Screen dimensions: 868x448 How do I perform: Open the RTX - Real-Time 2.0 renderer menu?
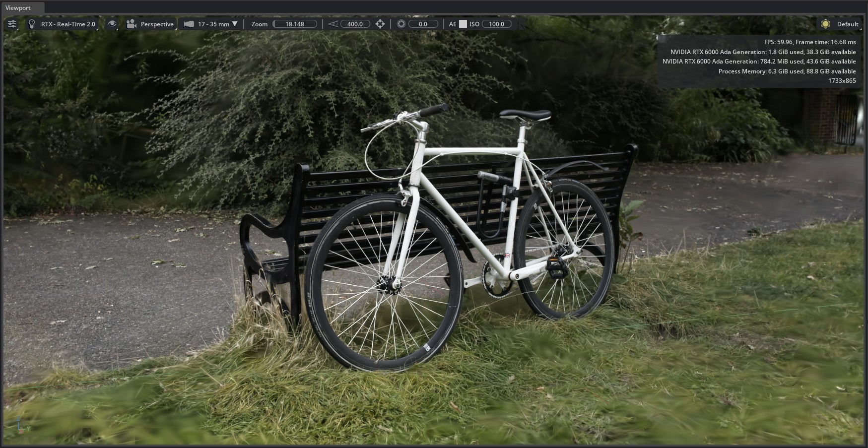coord(68,24)
